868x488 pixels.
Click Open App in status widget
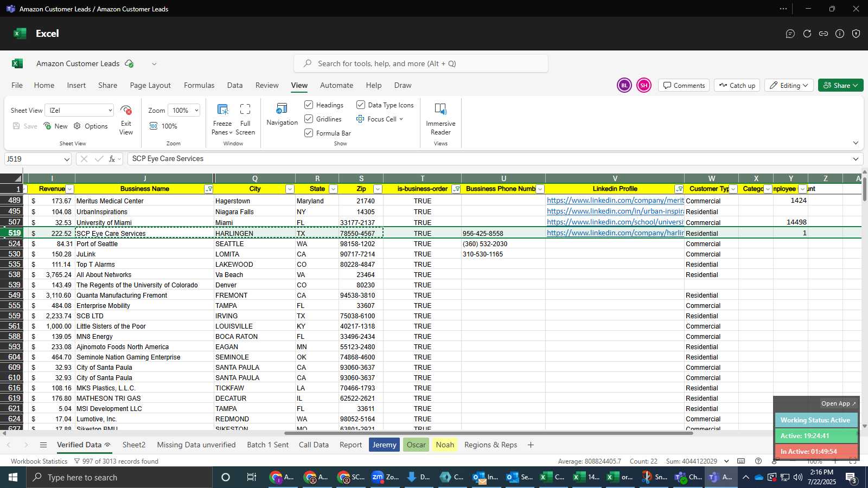click(838, 403)
